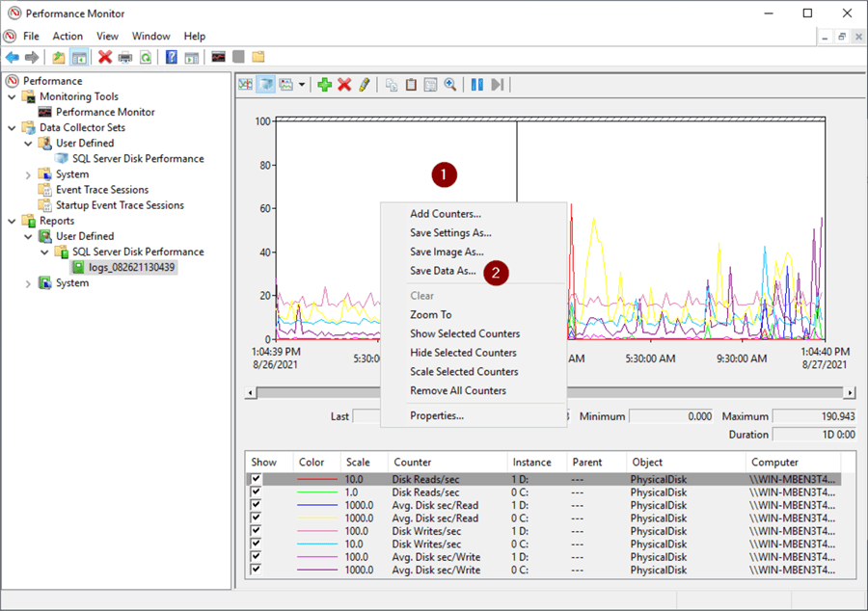This screenshot has height=611, width=868.
Task: Choose Save Data As from context menu
Action: [443, 271]
